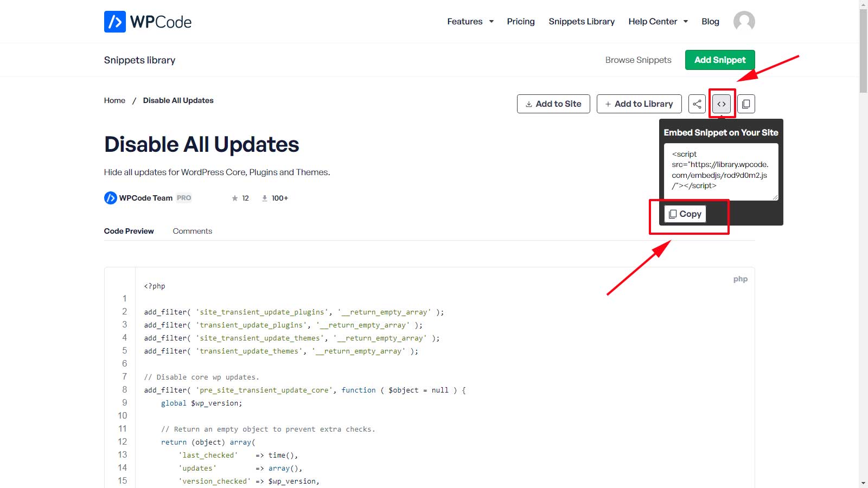The width and height of the screenshot is (868, 488).
Task: Copy the embed script with Copy button
Action: pos(685,214)
